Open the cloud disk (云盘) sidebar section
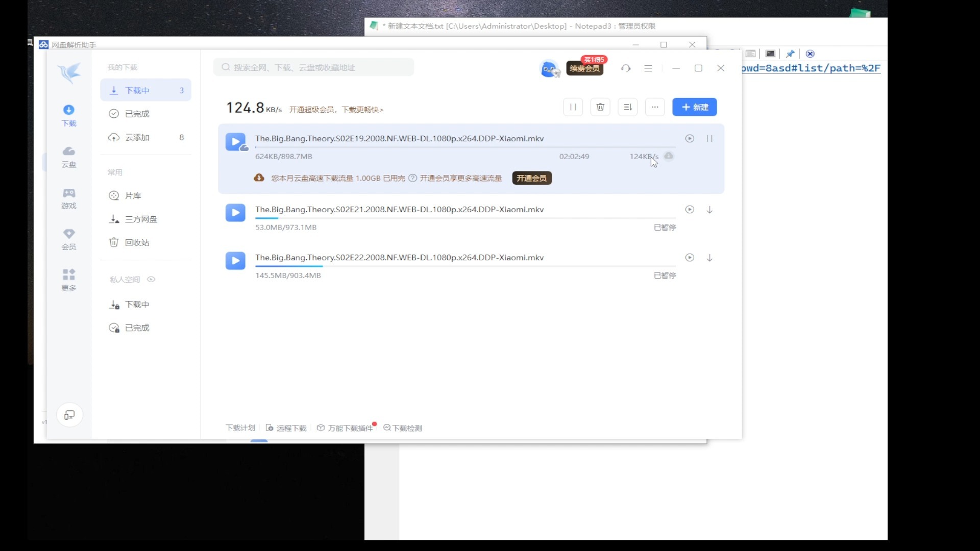 (x=69, y=156)
